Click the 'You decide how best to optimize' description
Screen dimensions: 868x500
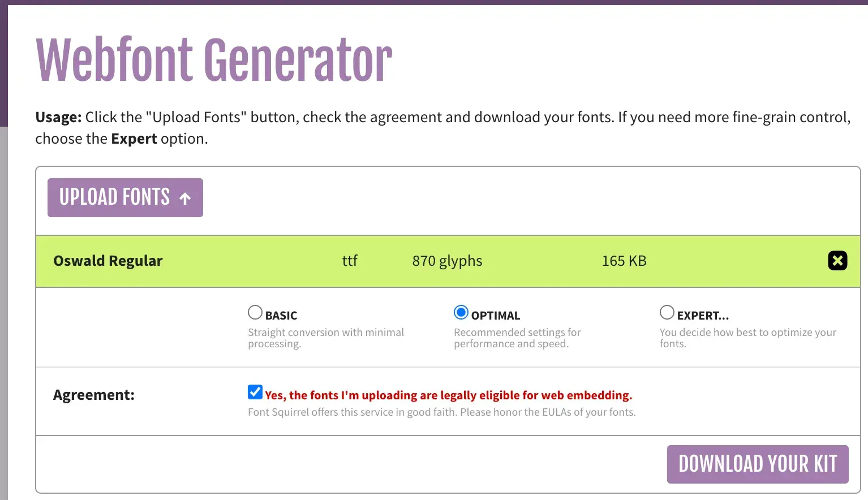coord(748,338)
